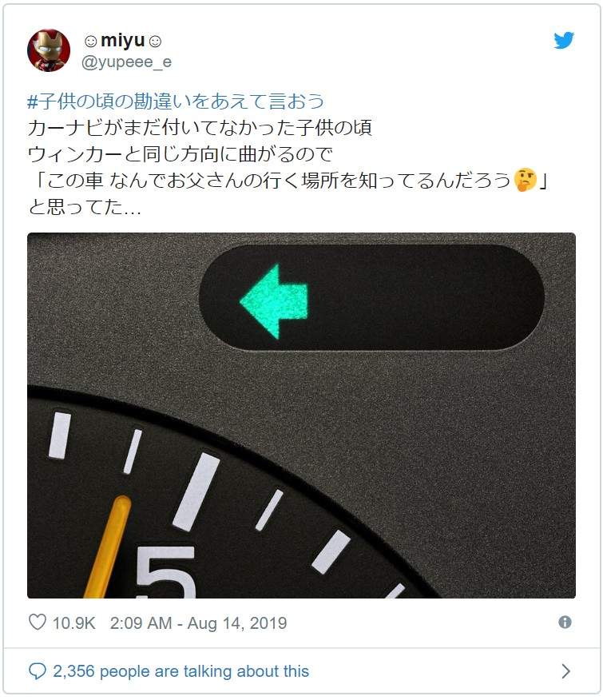This screenshot has height=700, width=603.
Task: Click the smiley before miyu name
Action: 90,42
